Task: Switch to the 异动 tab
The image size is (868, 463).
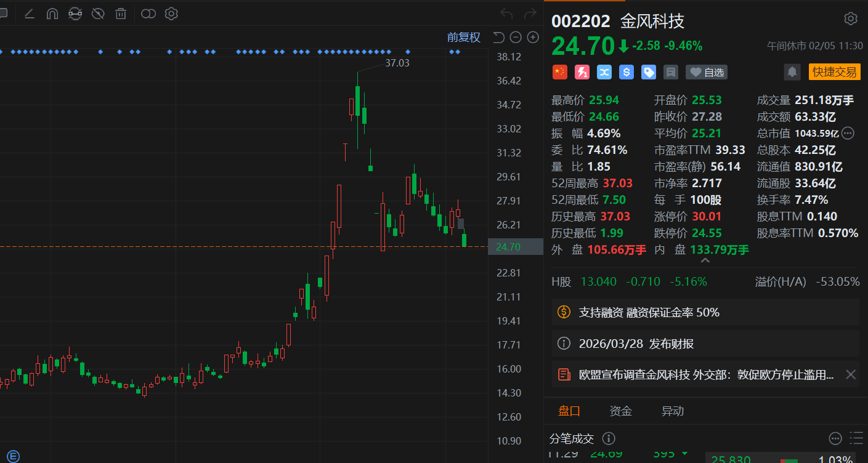Action: 673,411
